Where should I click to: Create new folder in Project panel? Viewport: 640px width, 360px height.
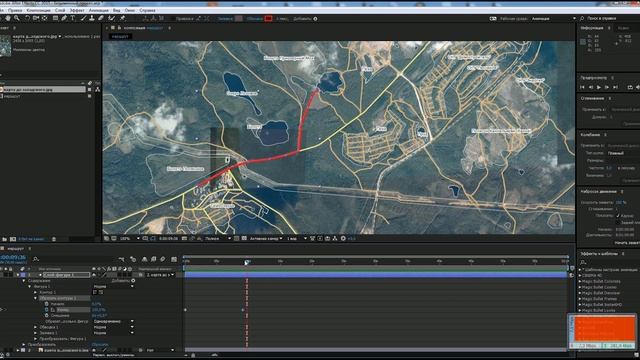(4, 239)
